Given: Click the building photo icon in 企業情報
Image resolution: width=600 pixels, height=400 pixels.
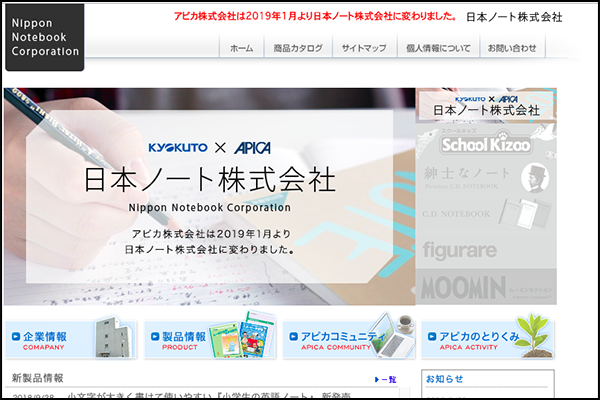Looking at the screenshot, I should point(113,337).
